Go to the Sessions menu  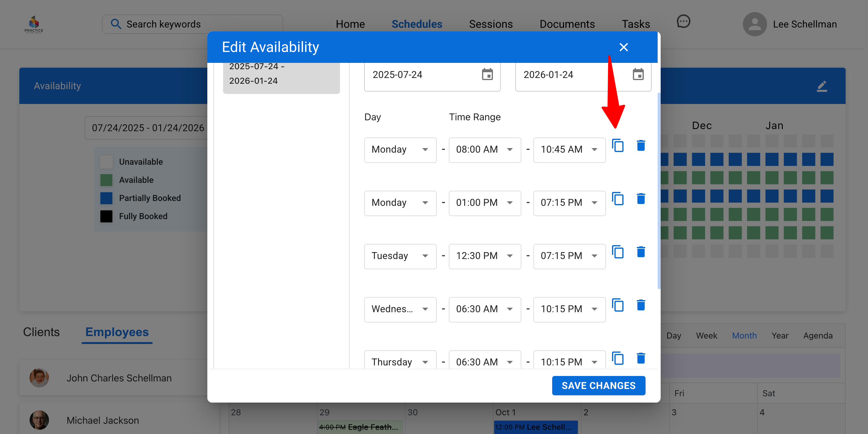point(491,24)
